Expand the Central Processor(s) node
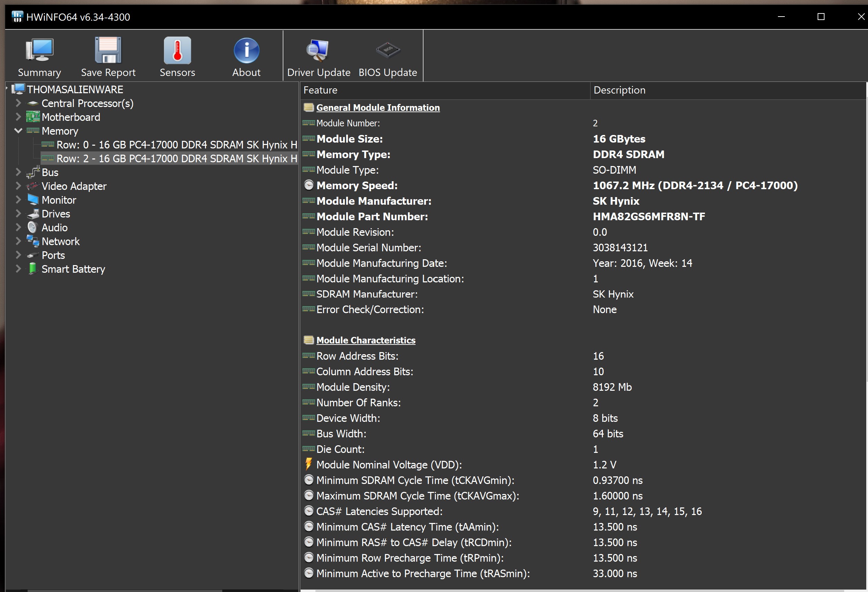The image size is (868, 592). tap(18, 103)
